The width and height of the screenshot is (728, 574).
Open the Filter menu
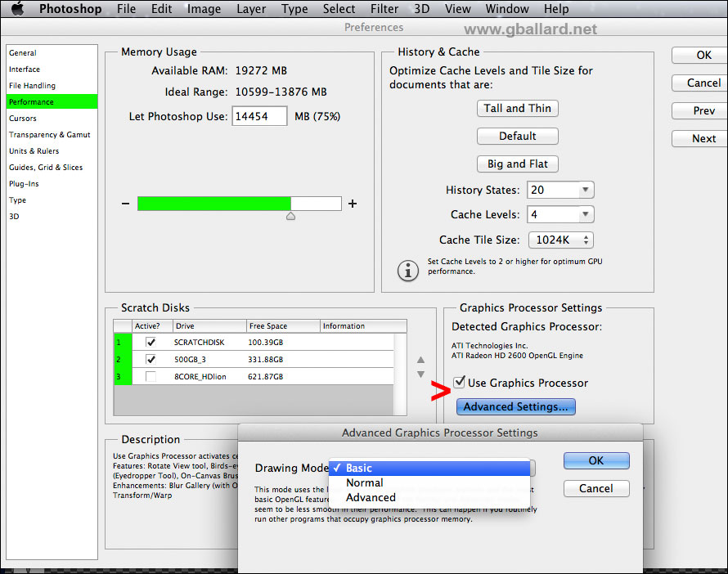click(x=384, y=9)
